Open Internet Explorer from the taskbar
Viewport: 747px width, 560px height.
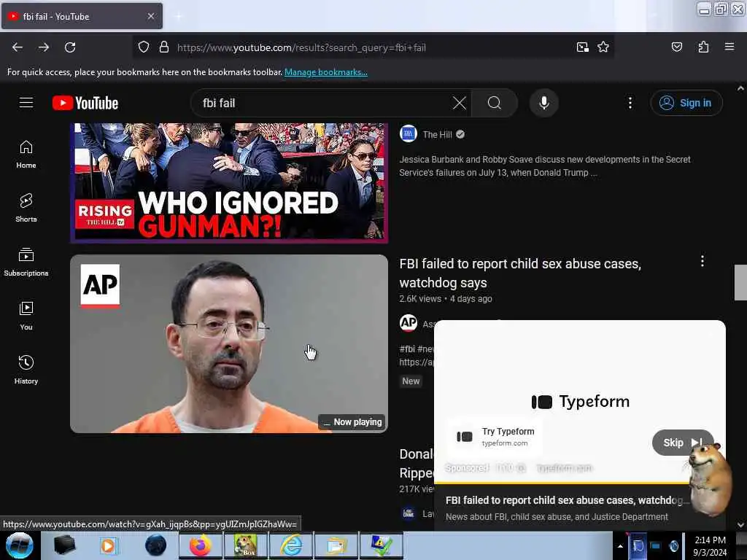click(x=290, y=545)
